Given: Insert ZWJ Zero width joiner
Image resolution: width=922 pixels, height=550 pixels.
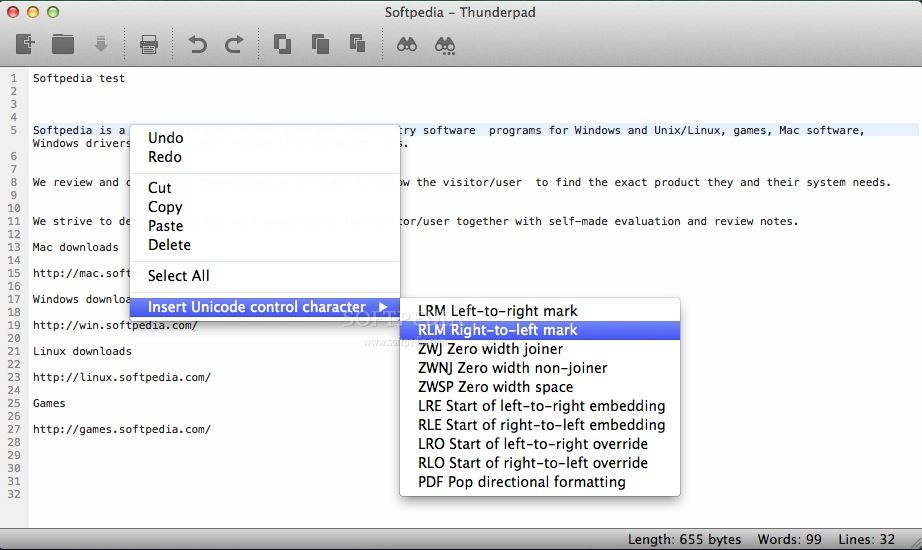Looking at the screenshot, I should [x=540, y=349].
